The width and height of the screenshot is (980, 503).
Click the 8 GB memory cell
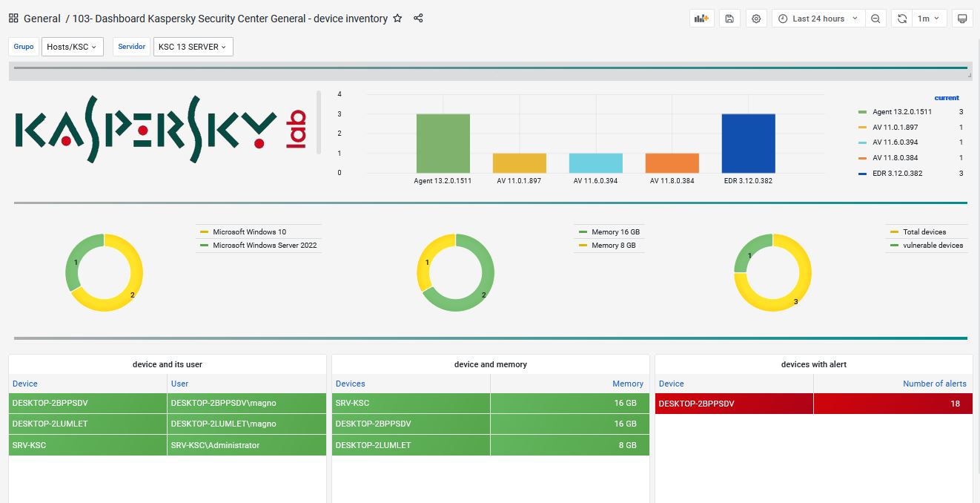[x=570, y=445]
